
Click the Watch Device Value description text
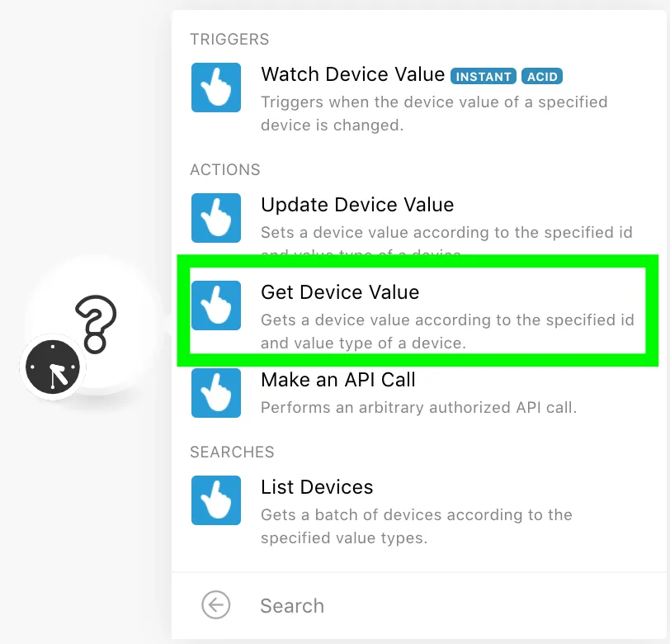coord(434,114)
